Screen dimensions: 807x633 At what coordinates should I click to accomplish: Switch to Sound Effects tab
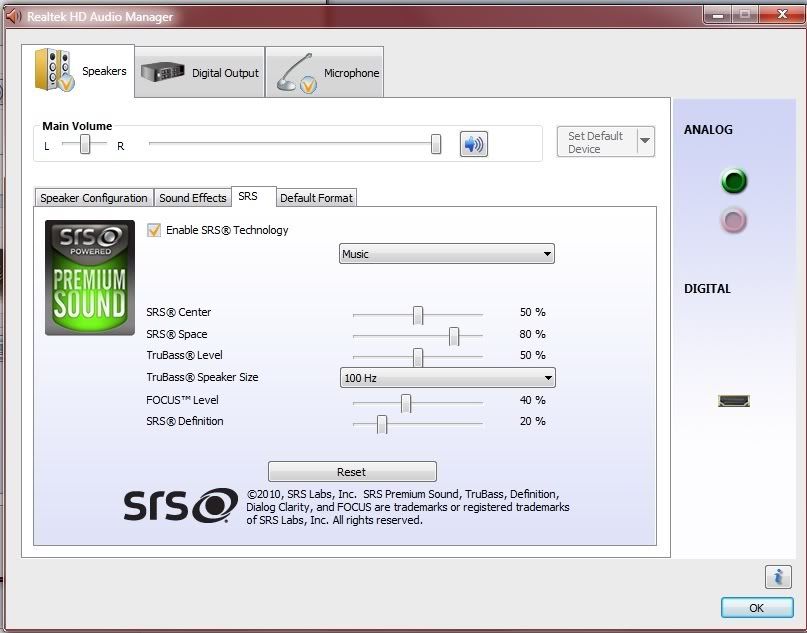coord(192,198)
